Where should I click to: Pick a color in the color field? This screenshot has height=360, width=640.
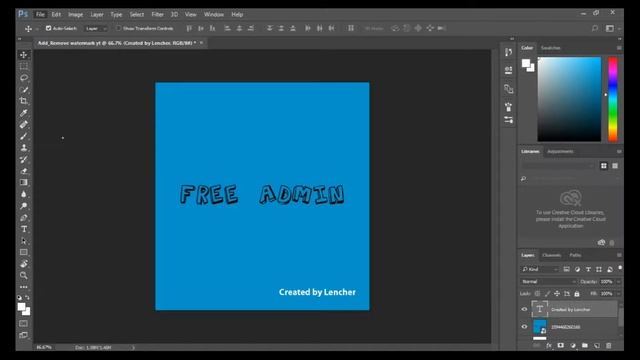(569, 99)
